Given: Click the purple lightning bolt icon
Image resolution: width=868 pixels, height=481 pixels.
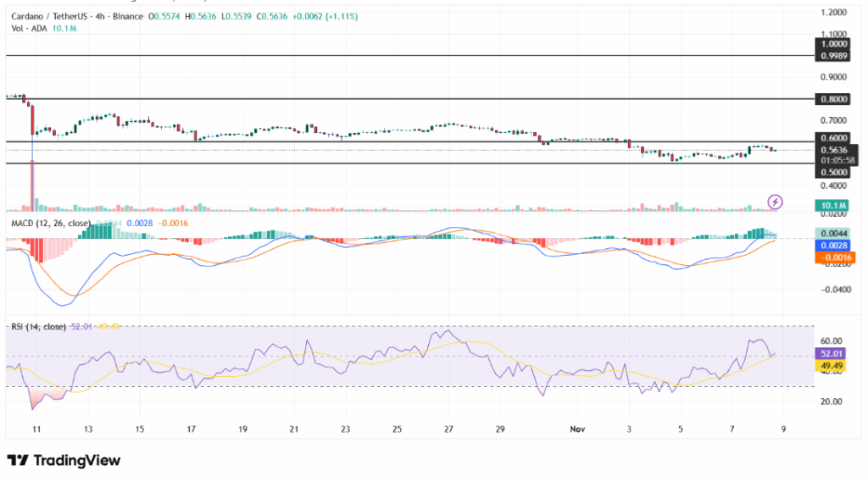Looking at the screenshot, I should click(775, 202).
